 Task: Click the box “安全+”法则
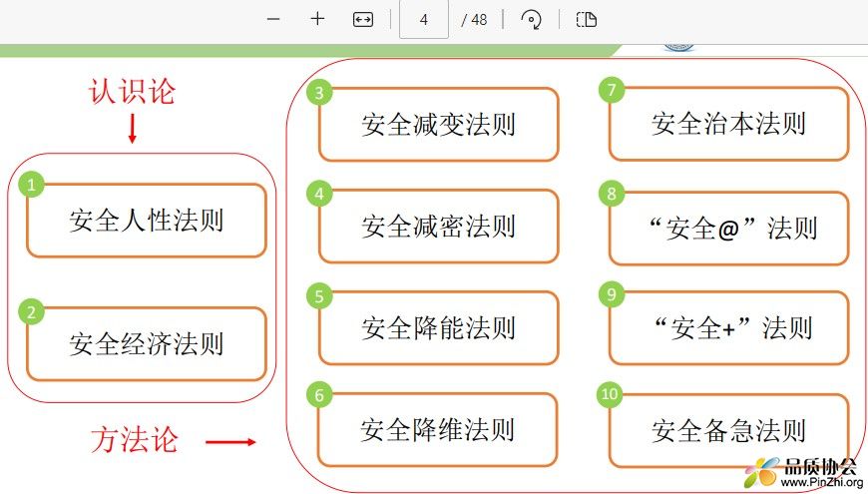tap(728, 328)
